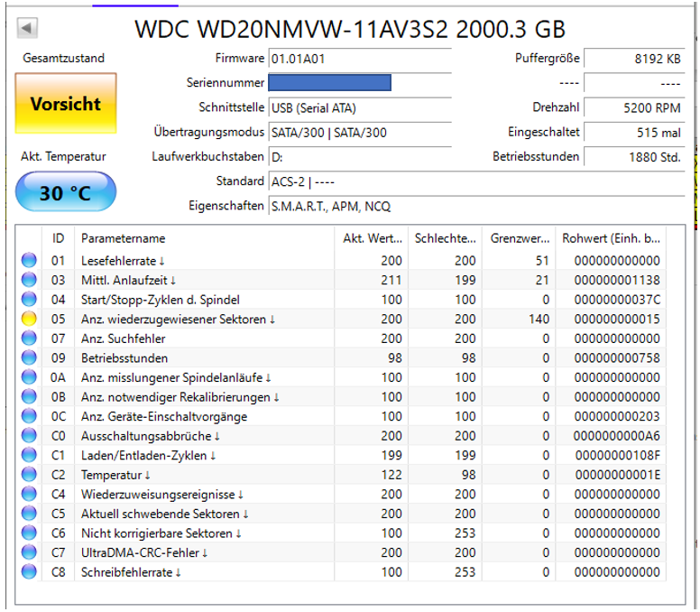Select the Ausschaltungsabbrüche parameter name
700x612 pixels.
click(150, 436)
